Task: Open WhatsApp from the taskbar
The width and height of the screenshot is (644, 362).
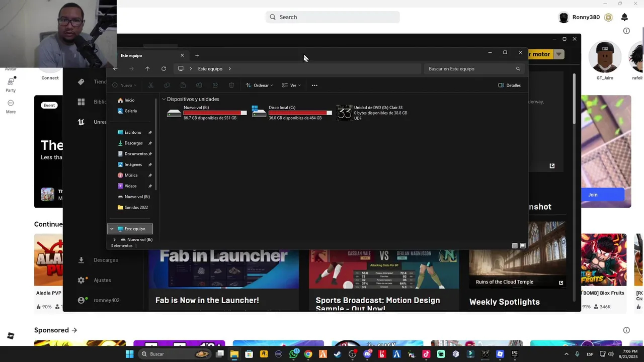Action: tap(294, 354)
